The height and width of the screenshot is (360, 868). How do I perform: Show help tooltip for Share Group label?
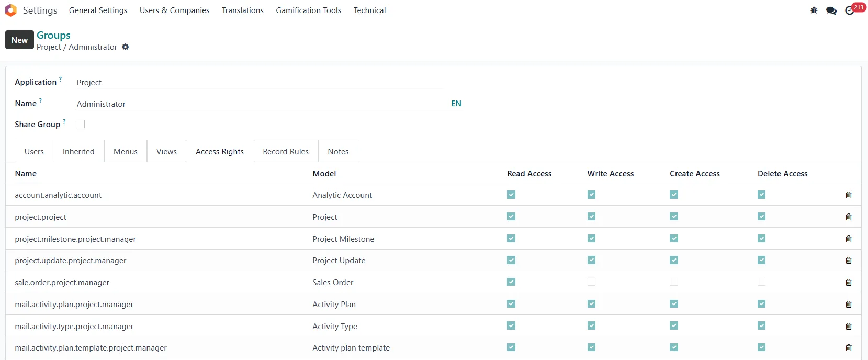tap(64, 122)
